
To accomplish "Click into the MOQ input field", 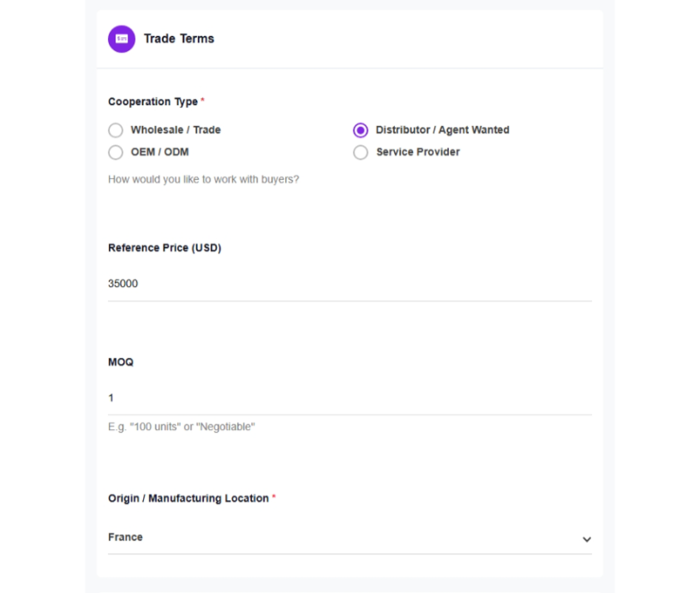I will pos(349,398).
